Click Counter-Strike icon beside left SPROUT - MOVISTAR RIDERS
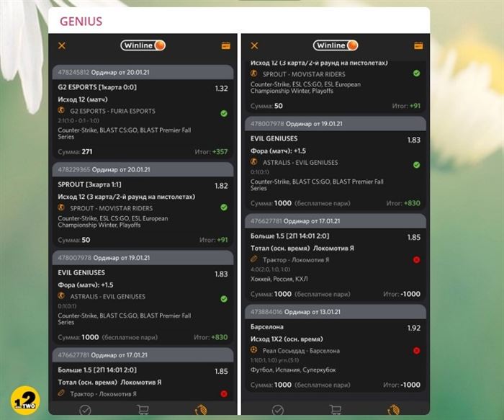Image resolution: width=504 pixels, height=420 pixels. [61, 207]
